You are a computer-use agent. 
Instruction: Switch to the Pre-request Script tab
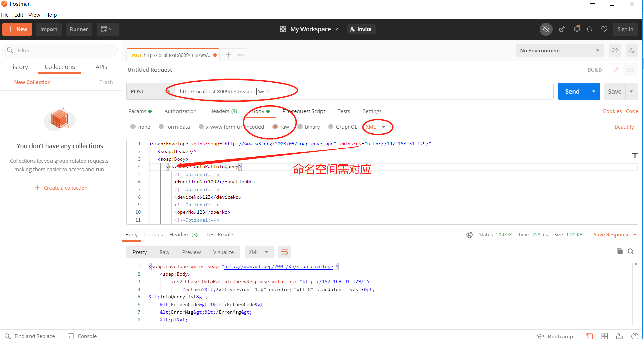pos(304,111)
